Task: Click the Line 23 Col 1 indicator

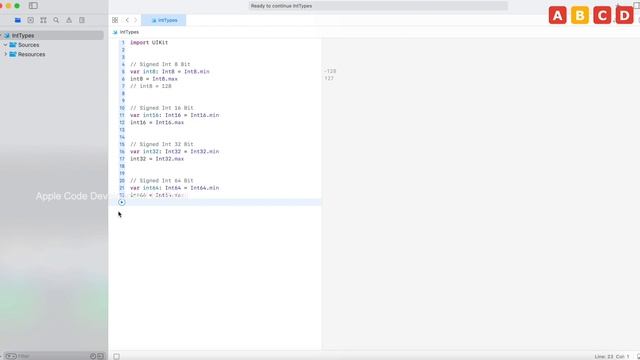Action: [x=611, y=356]
